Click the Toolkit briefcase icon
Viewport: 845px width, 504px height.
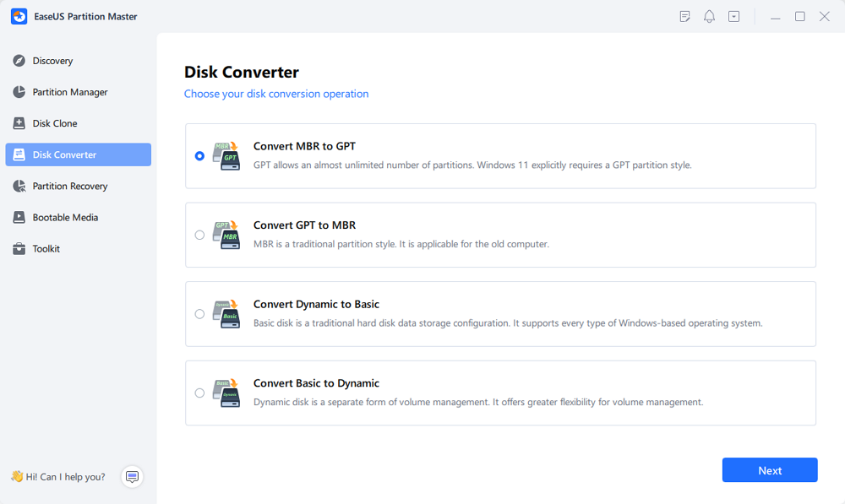(x=19, y=248)
